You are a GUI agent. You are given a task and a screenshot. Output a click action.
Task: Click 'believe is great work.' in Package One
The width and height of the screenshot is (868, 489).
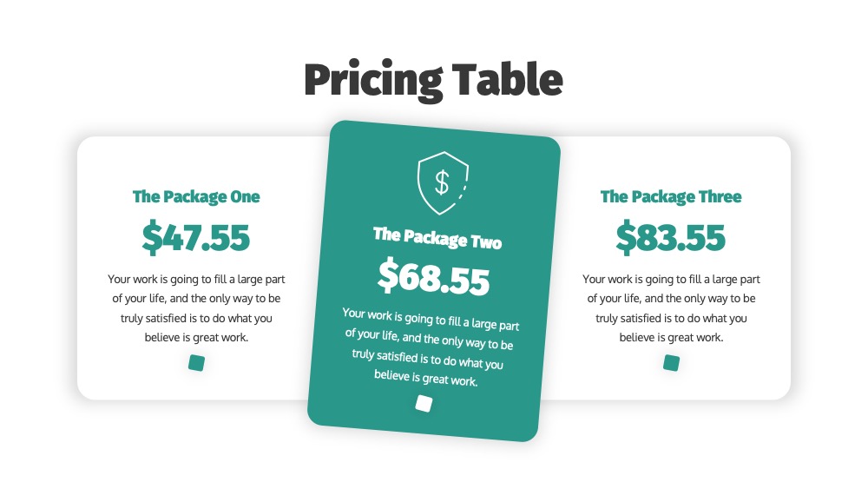pyautogui.click(x=196, y=337)
